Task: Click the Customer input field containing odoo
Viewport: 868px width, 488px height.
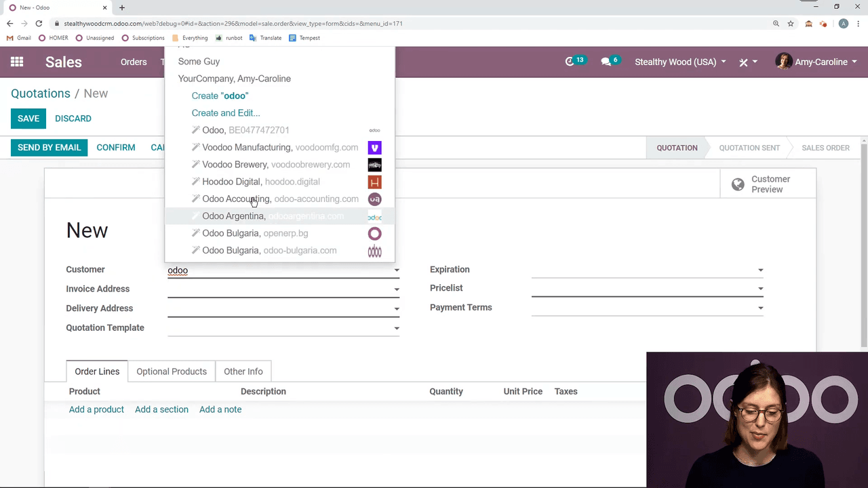Action: pyautogui.click(x=278, y=270)
